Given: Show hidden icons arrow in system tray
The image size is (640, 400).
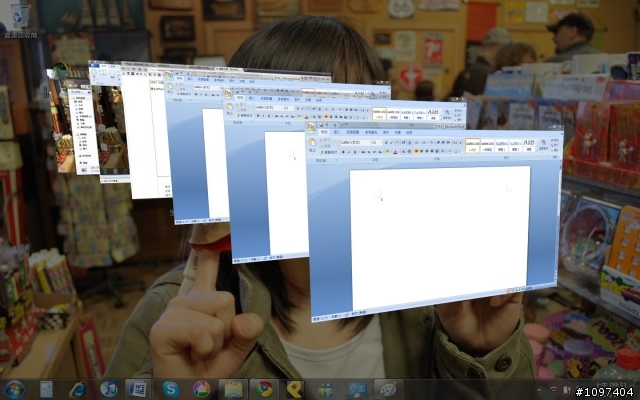Looking at the screenshot, I should point(539,390).
